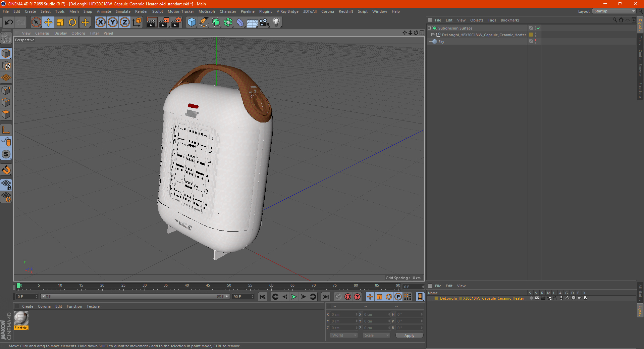
Task: Toggle Z axis lock
Action: 125,22
